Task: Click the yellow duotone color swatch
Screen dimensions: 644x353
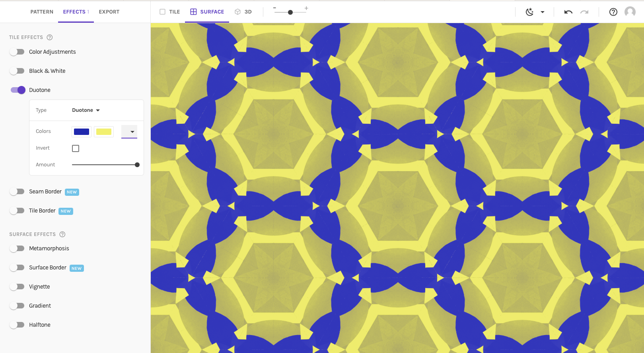Action: click(104, 132)
